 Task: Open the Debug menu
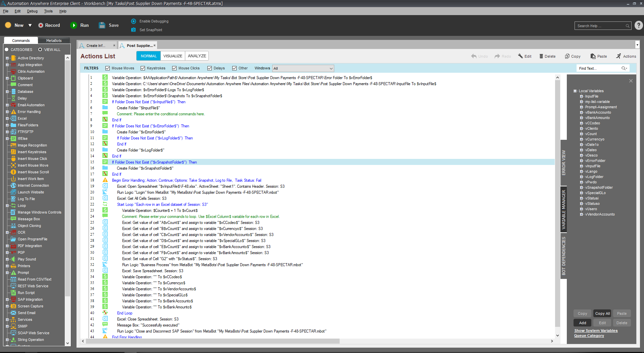point(32,11)
